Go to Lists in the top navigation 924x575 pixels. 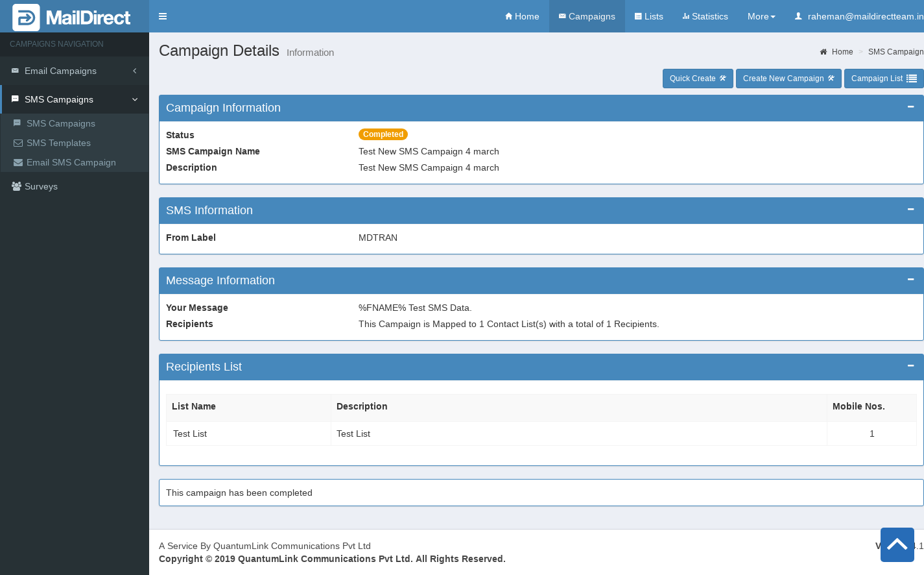648,16
